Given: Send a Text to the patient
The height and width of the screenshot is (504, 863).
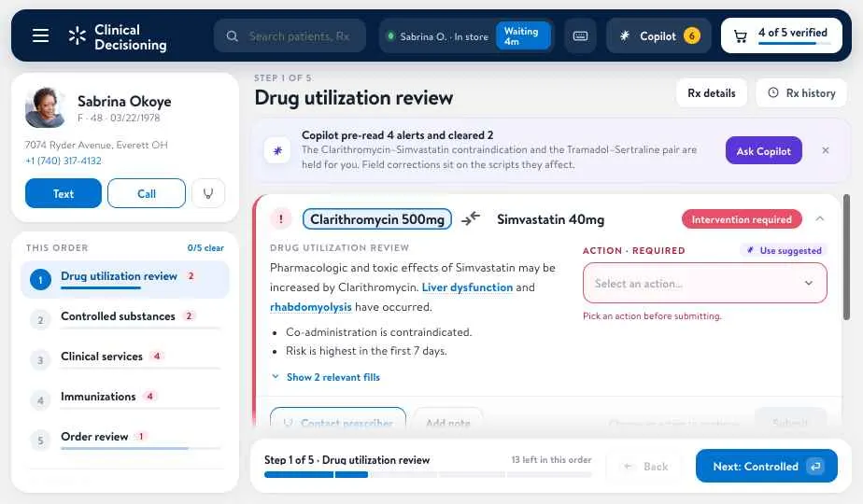Looking at the screenshot, I should coord(64,194).
